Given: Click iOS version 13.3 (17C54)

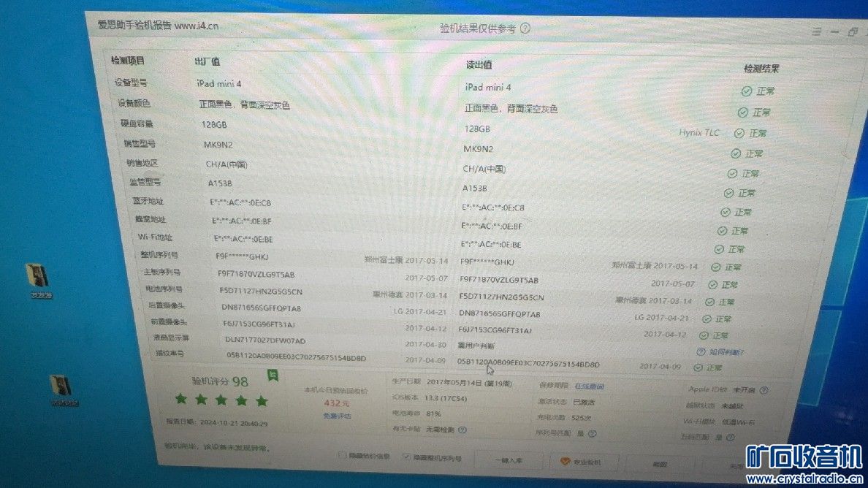Looking at the screenshot, I should point(446,398).
